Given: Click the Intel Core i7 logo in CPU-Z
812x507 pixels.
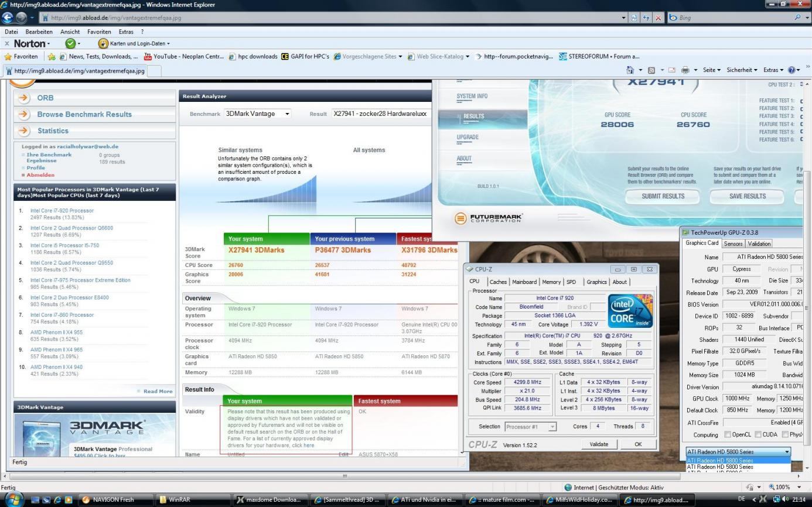Looking at the screenshot, I should click(630, 310).
